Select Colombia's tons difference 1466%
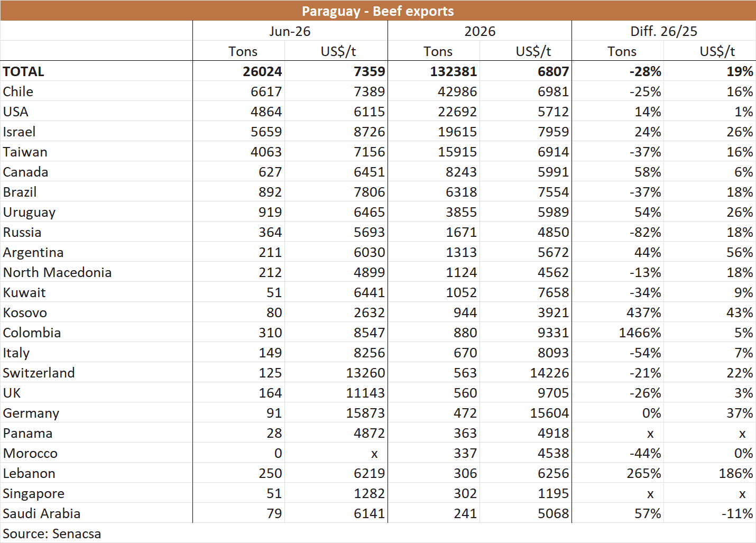Image resolution: width=756 pixels, height=543 pixels. click(640, 333)
